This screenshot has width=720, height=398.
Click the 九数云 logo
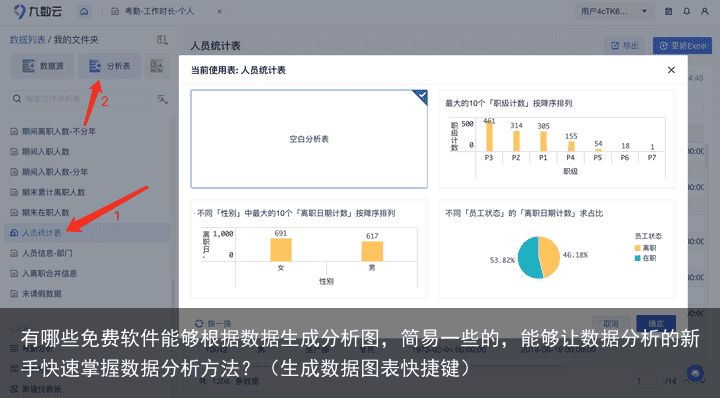(38, 11)
